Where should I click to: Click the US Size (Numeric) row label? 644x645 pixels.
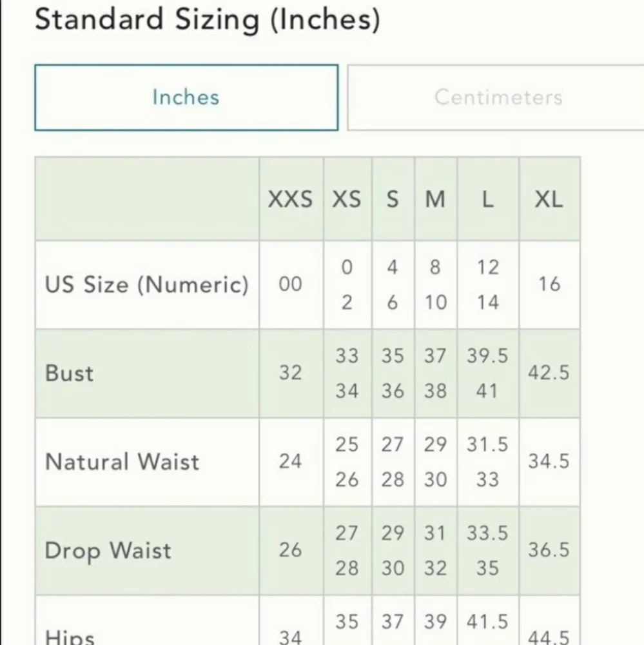[x=146, y=284]
